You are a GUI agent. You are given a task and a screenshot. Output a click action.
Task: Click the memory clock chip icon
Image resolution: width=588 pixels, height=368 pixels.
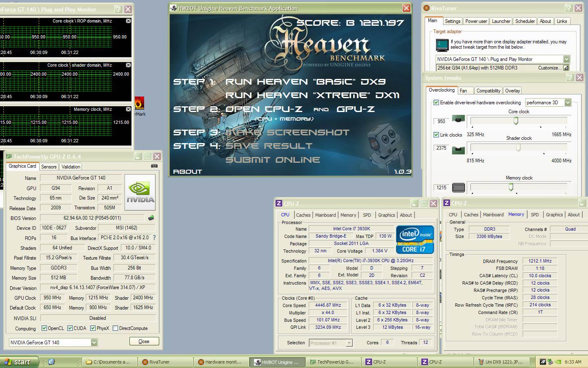pos(459,188)
